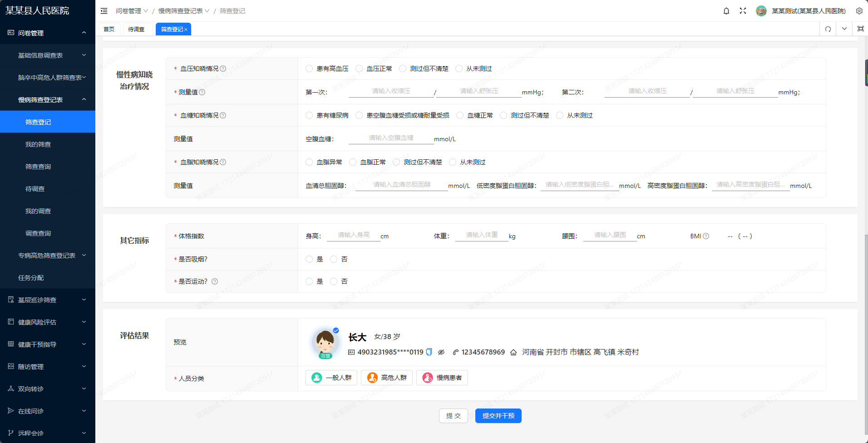Collapse the sidebar with the hamburger icon
The width and height of the screenshot is (868, 443).
pyautogui.click(x=104, y=11)
